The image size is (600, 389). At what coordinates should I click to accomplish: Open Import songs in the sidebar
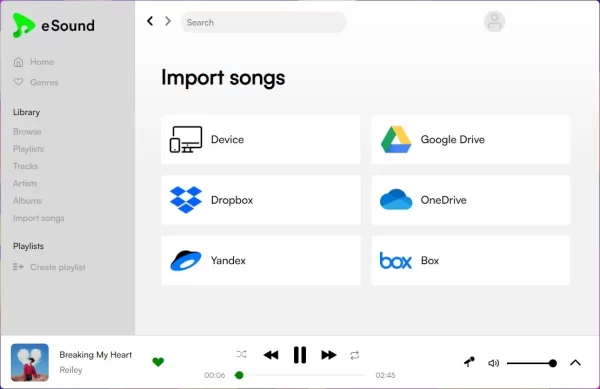coord(39,218)
